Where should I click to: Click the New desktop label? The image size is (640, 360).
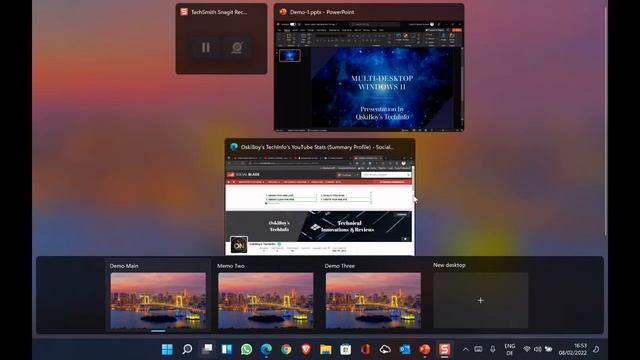coord(449,265)
